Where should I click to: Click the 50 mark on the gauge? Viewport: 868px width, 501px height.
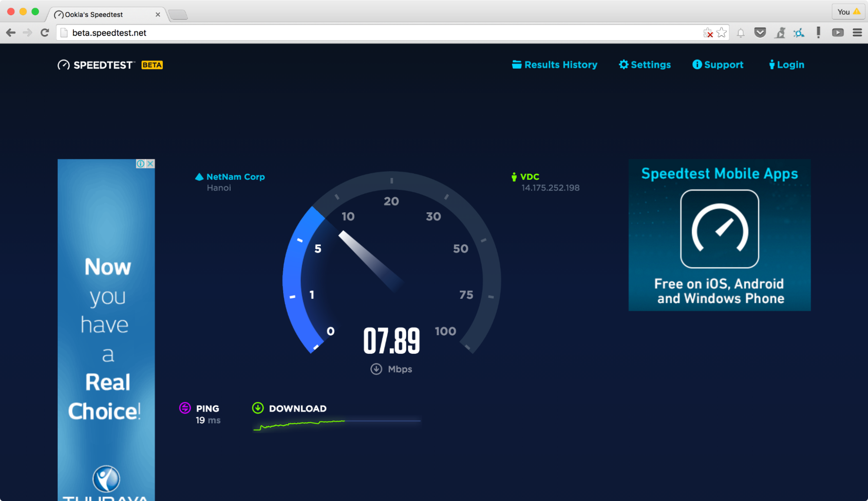(x=461, y=249)
